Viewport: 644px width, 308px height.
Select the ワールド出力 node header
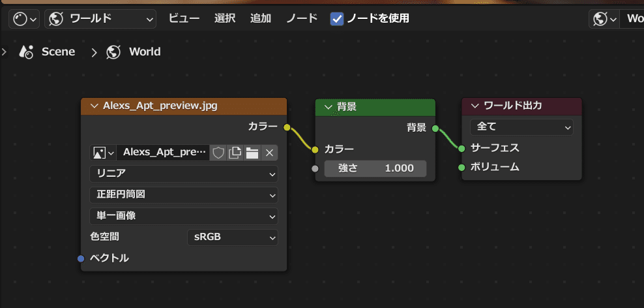click(x=521, y=106)
